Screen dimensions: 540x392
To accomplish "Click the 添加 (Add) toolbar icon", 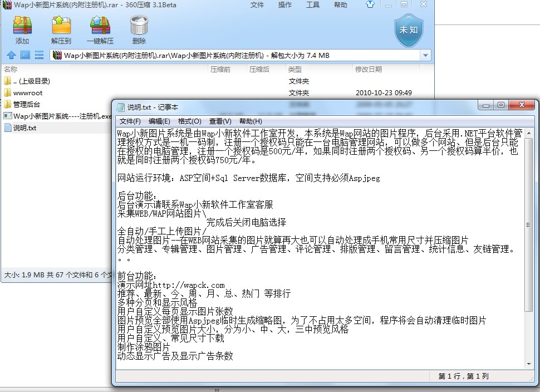I will (22, 30).
